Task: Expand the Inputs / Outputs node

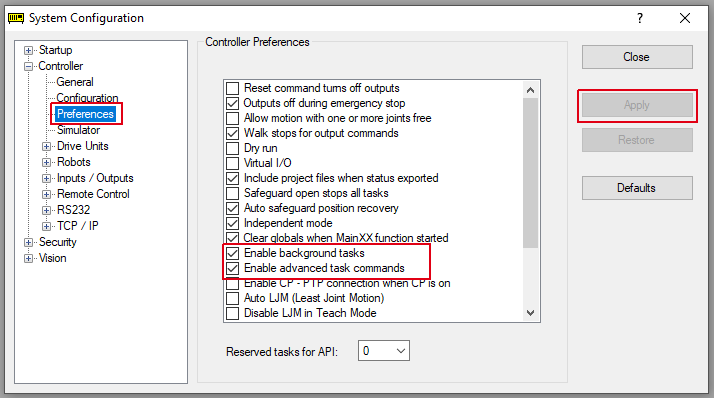Action: pos(46,179)
